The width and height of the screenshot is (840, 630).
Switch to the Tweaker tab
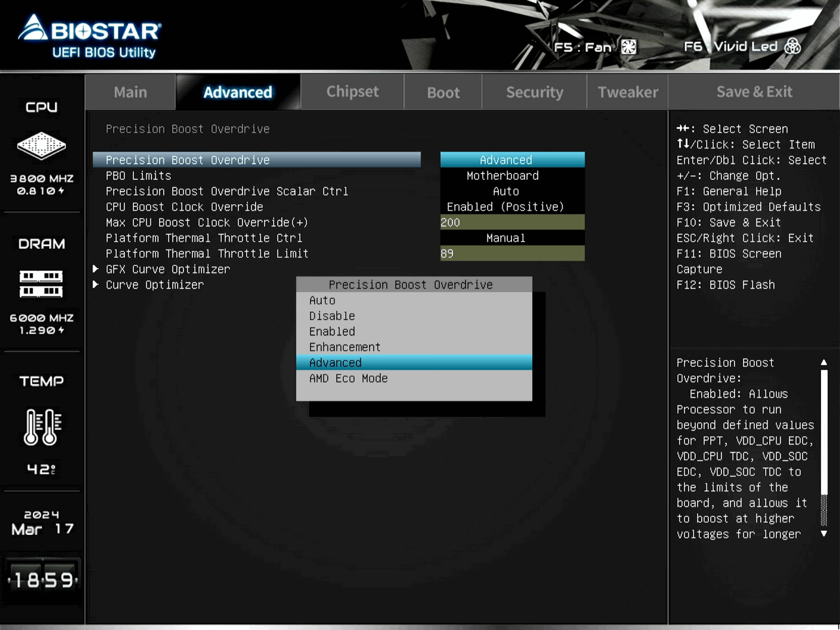[627, 93]
